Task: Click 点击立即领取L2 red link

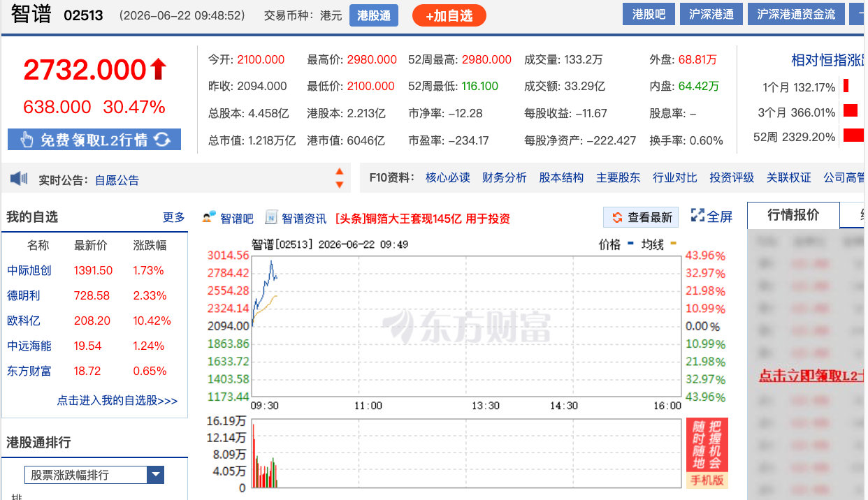Action: [x=813, y=376]
